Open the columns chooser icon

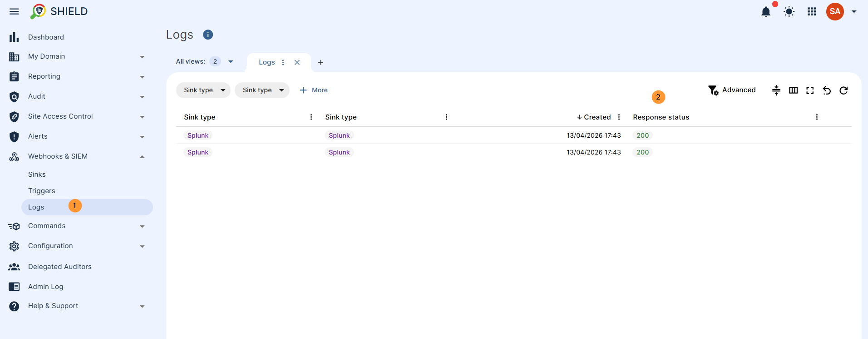pyautogui.click(x=793, y=90)
